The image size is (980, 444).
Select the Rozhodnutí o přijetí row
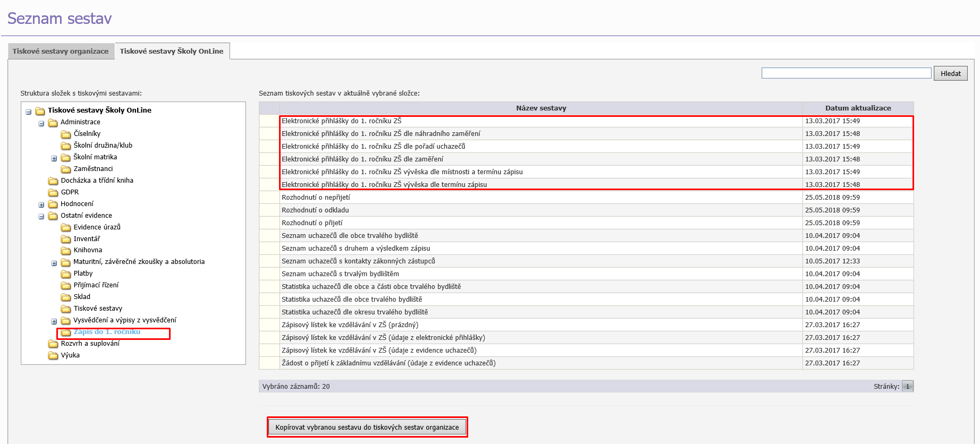point(586,223)
